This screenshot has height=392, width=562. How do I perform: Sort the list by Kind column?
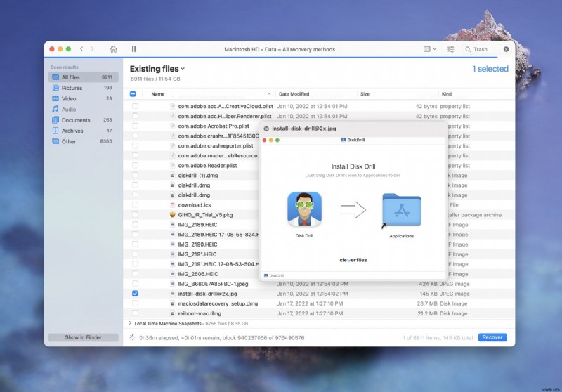pyautogui.click(x=447, y=93)
